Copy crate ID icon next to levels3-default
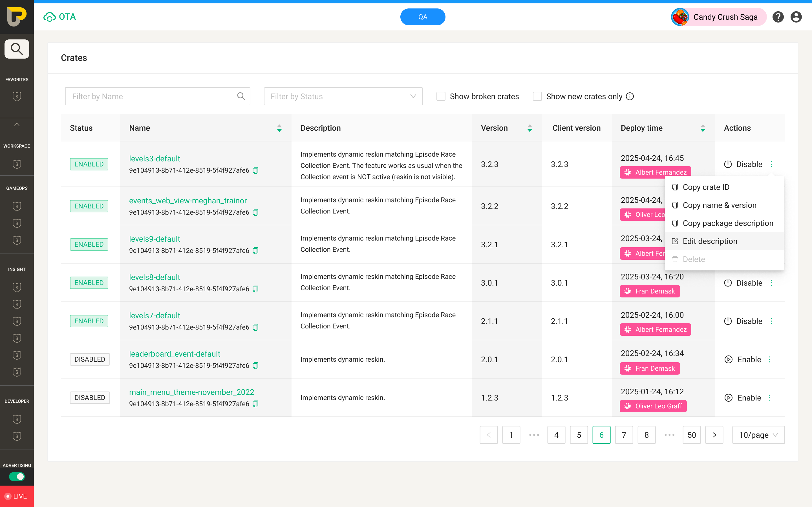This screenshot has height=507, width=812. click(x=255, y=170)
